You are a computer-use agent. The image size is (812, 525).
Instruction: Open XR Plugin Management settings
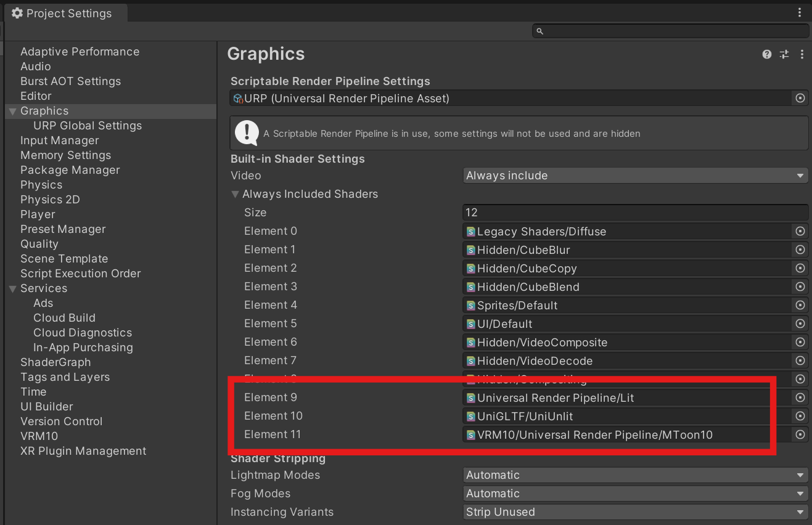(x=83, y=451)
